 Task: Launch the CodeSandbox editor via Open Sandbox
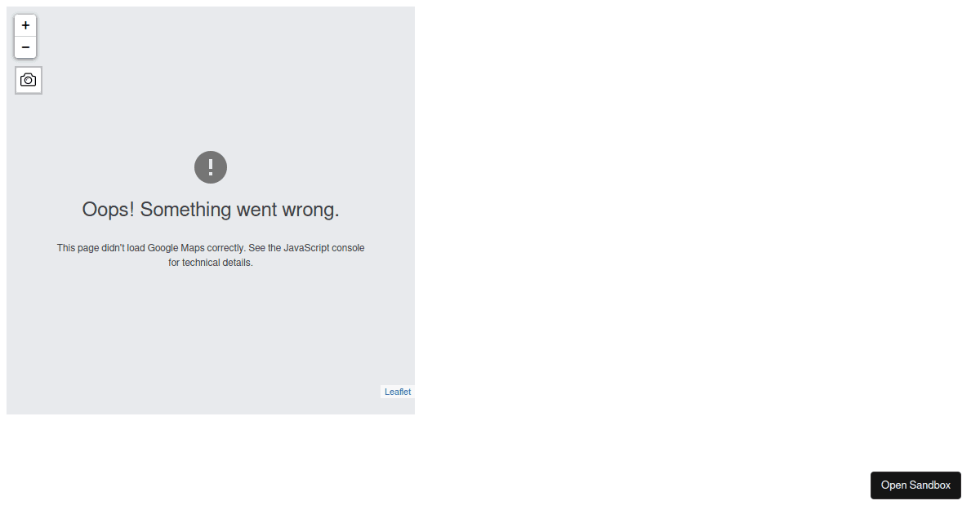[x=915, y=485]
